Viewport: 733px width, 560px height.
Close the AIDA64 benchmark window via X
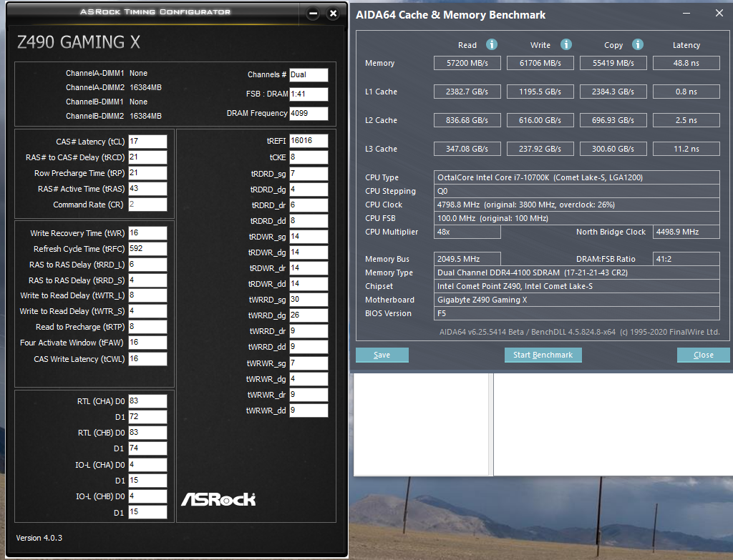(719, 14)
